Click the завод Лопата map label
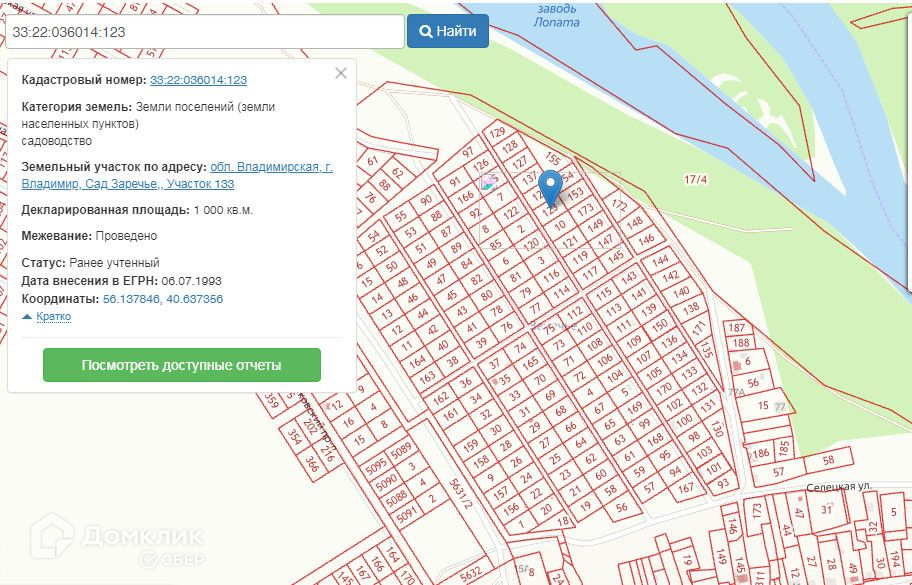912x585 pixels. tap(555, 14)
